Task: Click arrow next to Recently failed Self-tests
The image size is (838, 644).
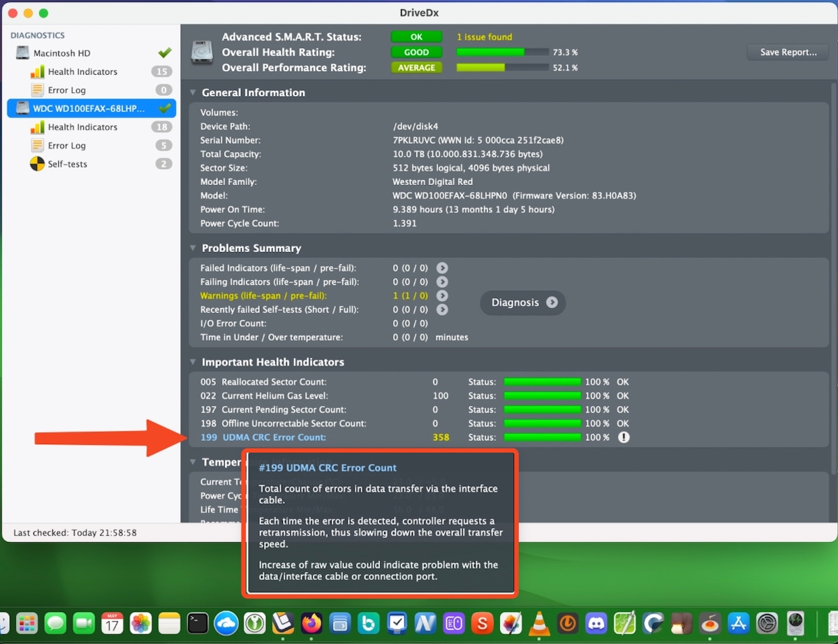Action: pyautogui.click(x=442, y=309)
